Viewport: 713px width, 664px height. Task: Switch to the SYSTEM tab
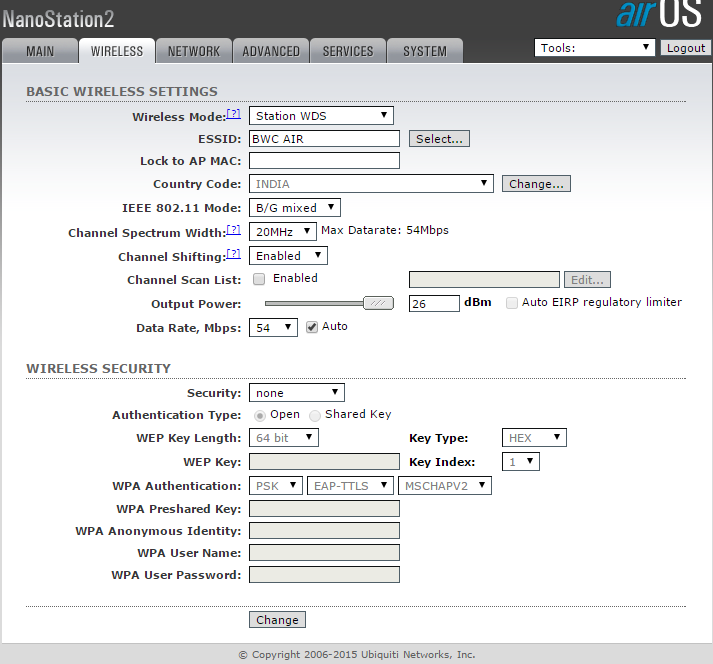tap(425, 51)
